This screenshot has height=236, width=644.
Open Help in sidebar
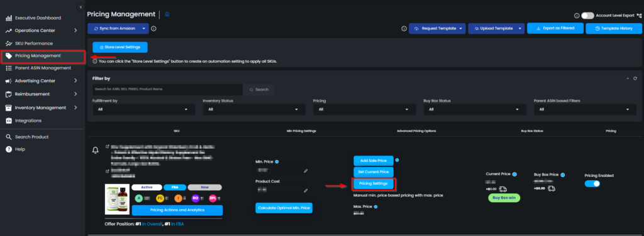(20, 149)
